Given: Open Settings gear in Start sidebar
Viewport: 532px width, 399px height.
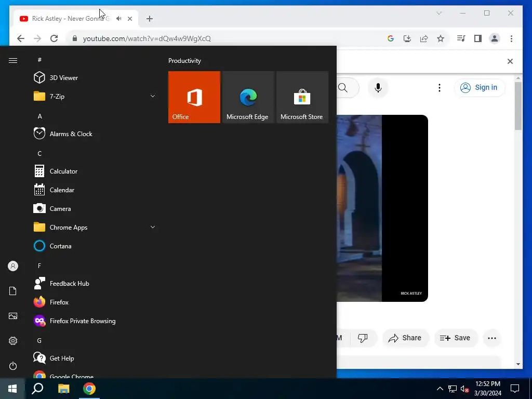Looking at the screenshot, I should (13, 341).
